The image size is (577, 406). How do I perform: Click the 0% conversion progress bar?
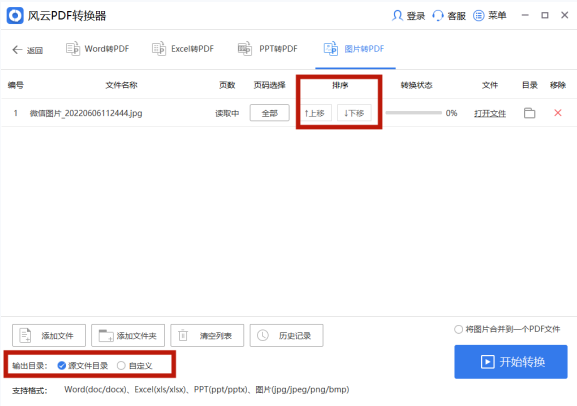(x=414, y=113)
